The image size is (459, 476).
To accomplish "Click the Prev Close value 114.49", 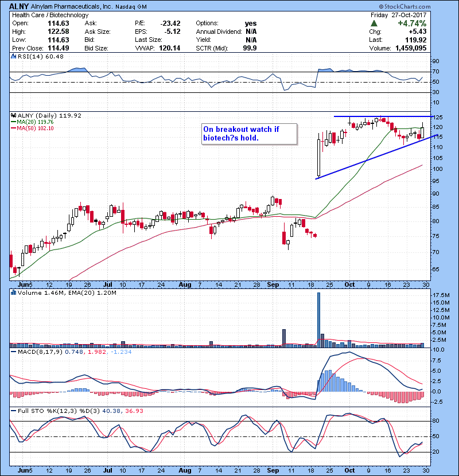I will click(59, 48).
